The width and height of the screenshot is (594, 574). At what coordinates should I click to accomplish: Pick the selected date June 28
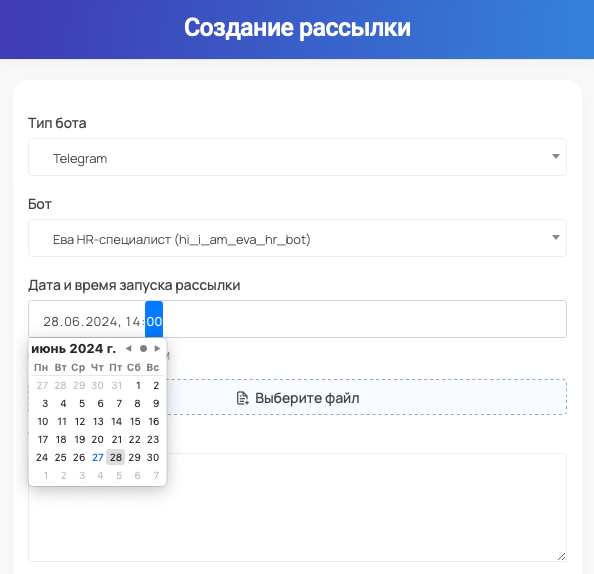[x=116, y=457]
